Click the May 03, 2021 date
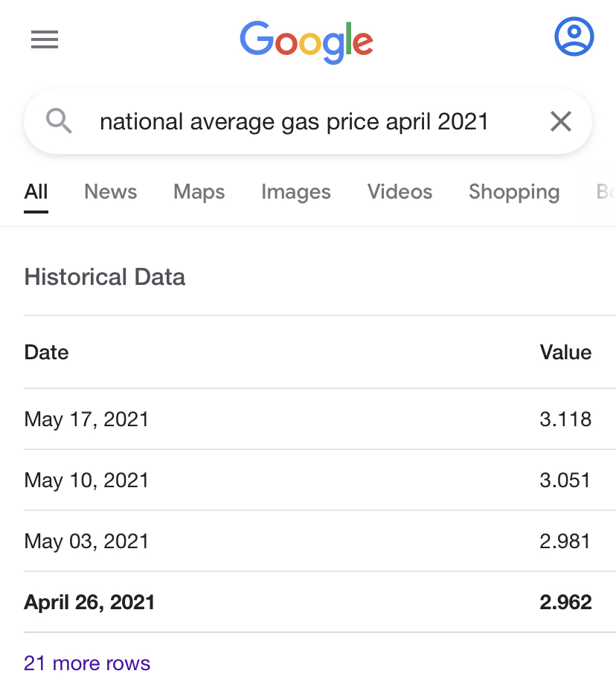This screenshot has height=694, width=616. point(86,542)
